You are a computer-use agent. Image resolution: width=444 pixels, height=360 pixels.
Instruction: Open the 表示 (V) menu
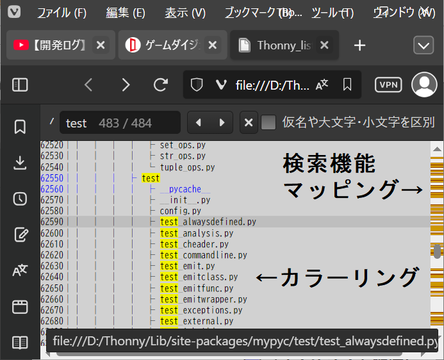pos(185,13)
